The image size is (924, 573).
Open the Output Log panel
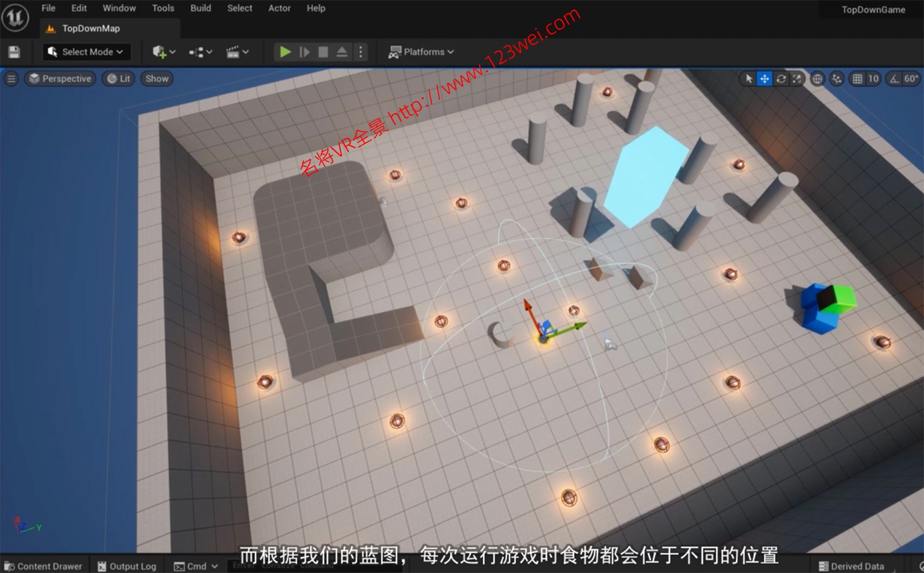(126, 566)
